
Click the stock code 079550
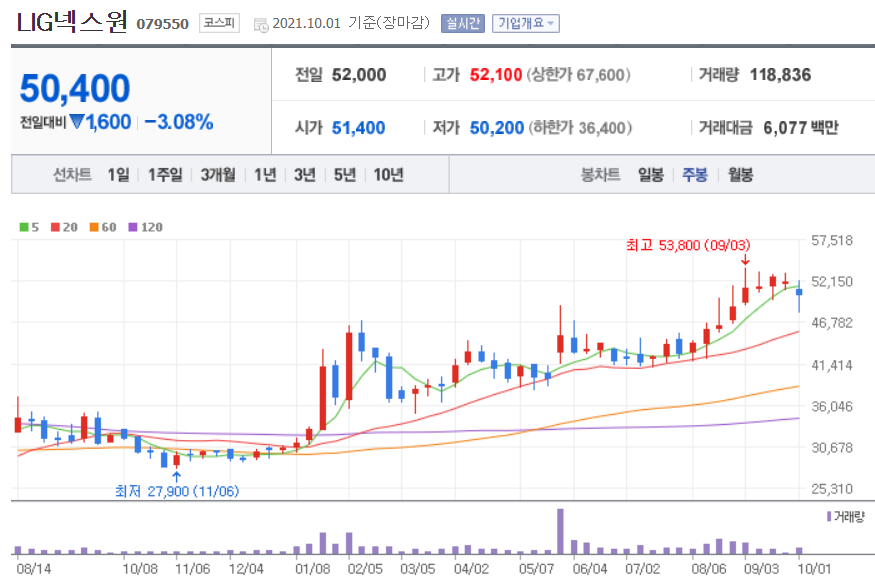coord(162,24)
